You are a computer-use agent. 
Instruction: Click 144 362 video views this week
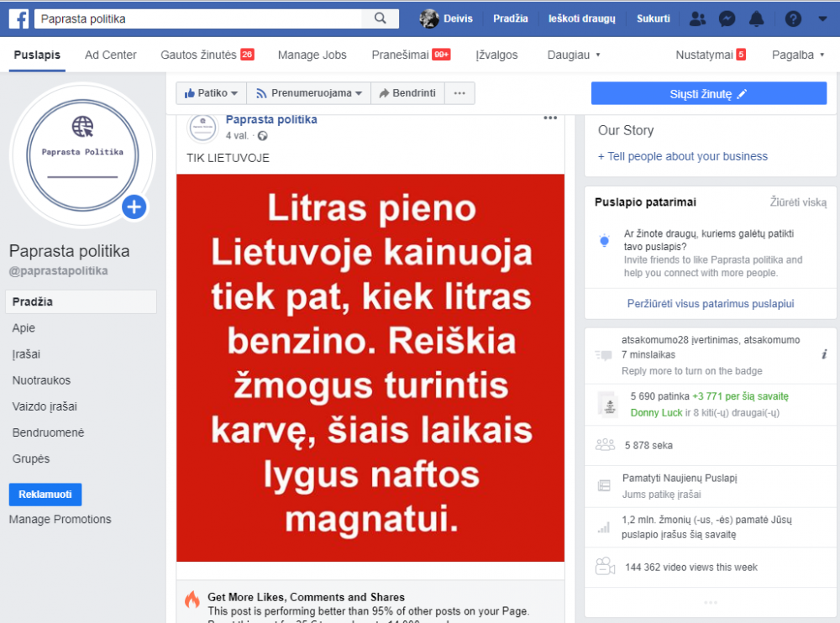click(x=691, y=567)
